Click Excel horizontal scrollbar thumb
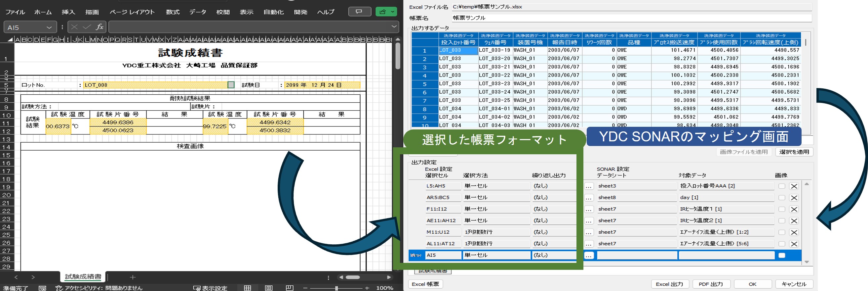868x291 pixels. pyautogui.click(x=353, y=277)
